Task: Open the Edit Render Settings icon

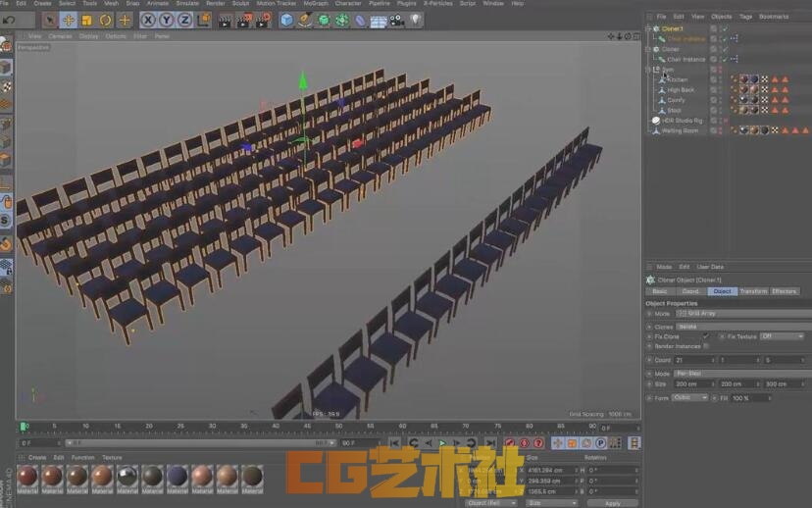Action: click(263, 21)
